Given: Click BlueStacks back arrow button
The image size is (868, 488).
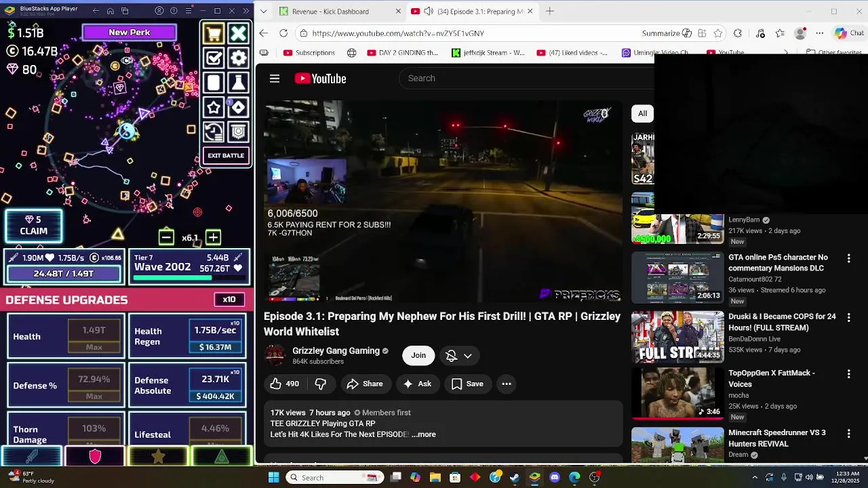Looking at the screenshot, I should coord(96,11).
